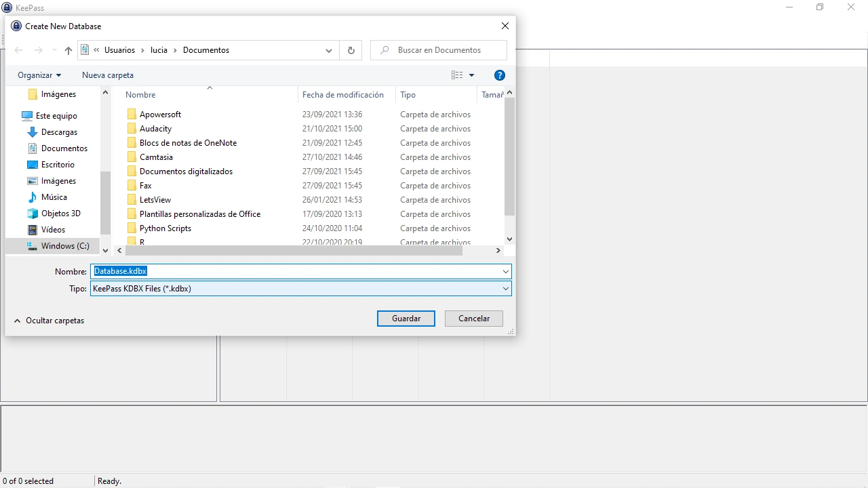Select Imágenes at top of sidebar
The width and height of the screenshot is (868, 488).
pyautogui.click(x=58, y=94)
